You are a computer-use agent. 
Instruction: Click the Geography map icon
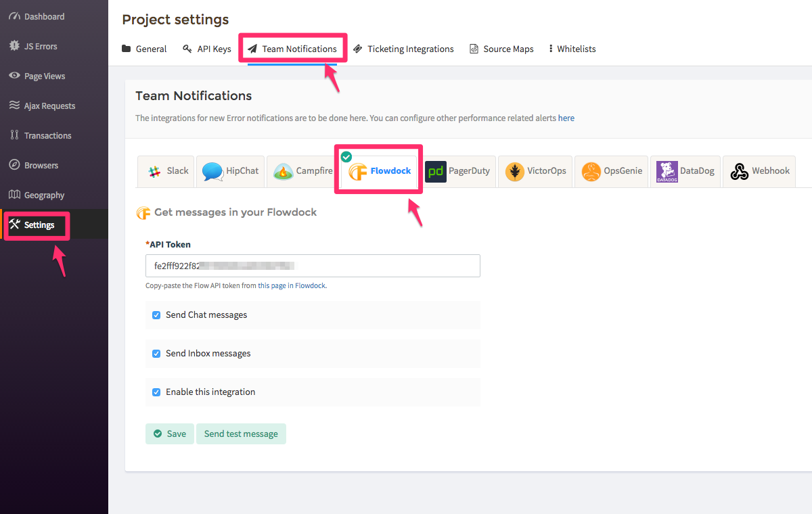(14, 195)
